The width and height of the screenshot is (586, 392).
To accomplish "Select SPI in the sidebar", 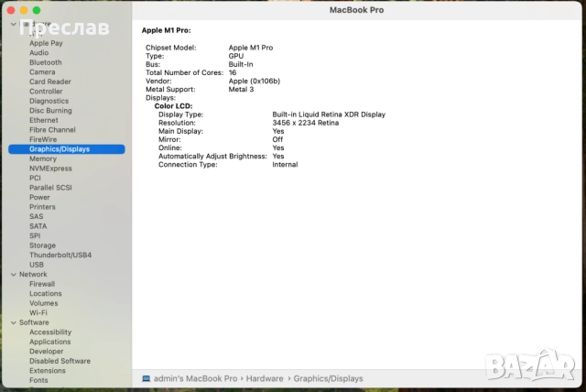I will (x=35, y=235).
